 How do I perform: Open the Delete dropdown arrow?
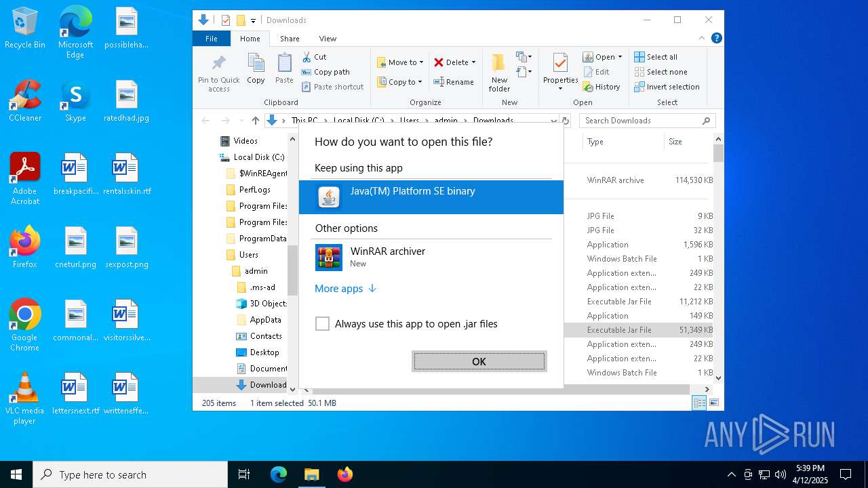pyautogui.click(x=473, y=62)
